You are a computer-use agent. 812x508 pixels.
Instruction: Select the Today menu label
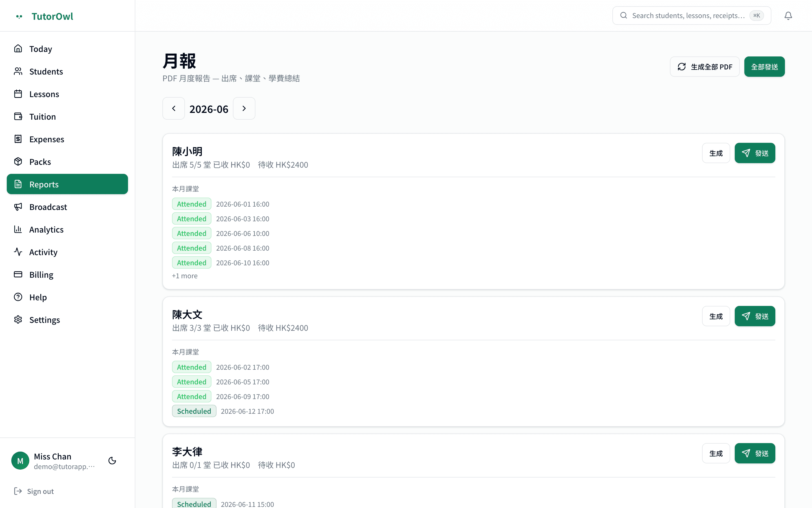[41, 49]
